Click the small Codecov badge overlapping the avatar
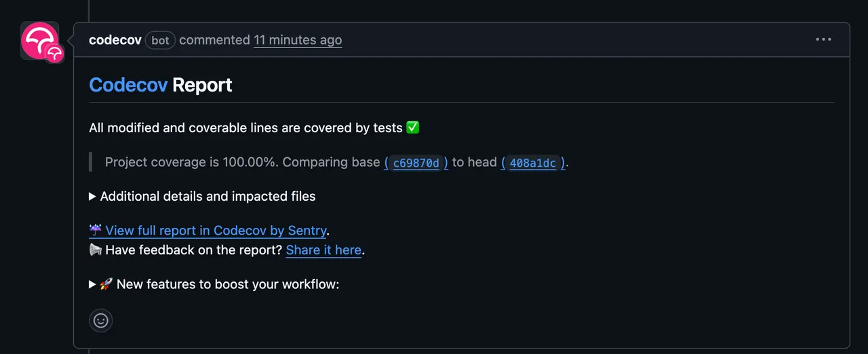Viewport: 868px width, 354px height. 54,54
